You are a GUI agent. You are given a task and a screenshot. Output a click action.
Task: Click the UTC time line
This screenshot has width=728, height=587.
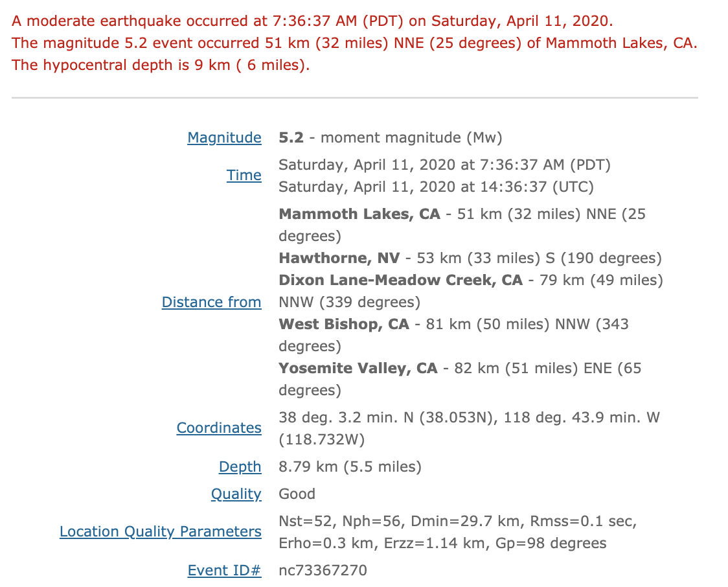pyautogui.click(x=436, y=187)
